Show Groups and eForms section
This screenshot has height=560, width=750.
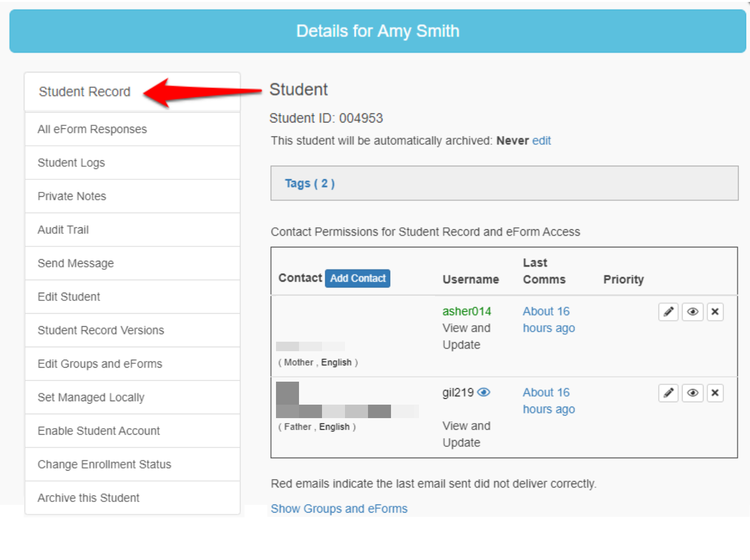click(339, 509)
